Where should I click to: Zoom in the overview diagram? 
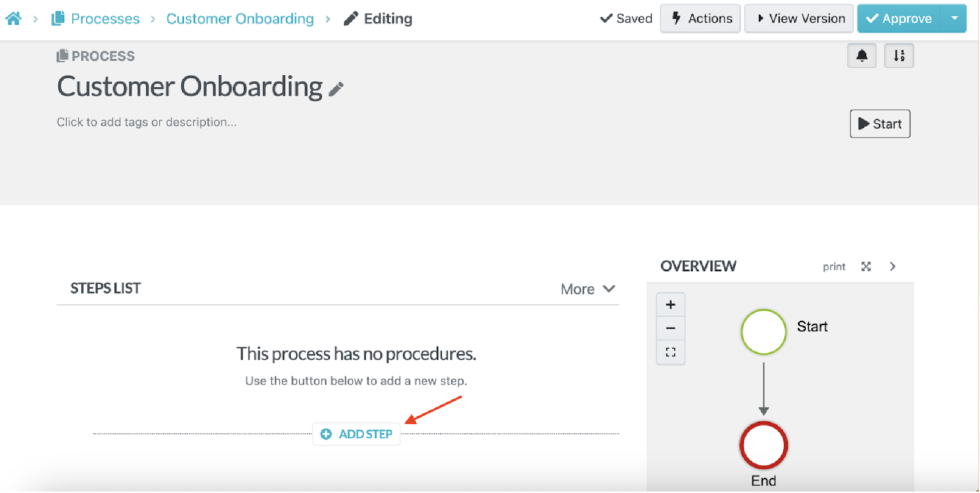670,305
